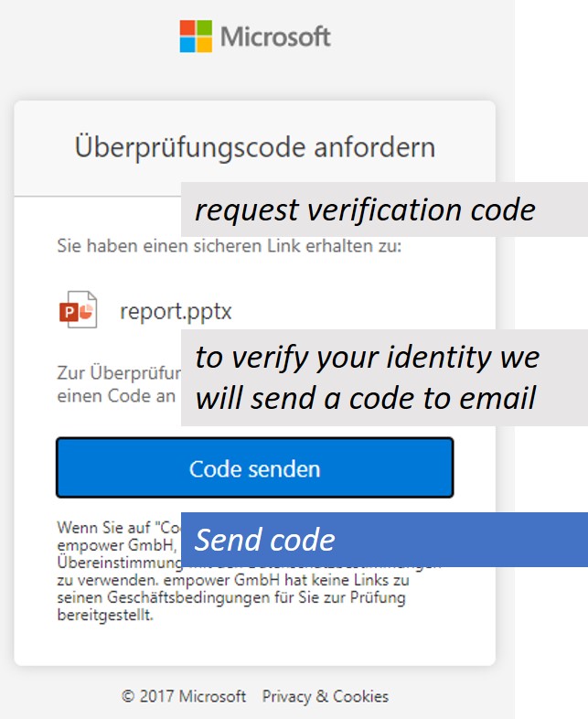
Task: Click the blue square in Microsoft logo
Action: point(187,45)
